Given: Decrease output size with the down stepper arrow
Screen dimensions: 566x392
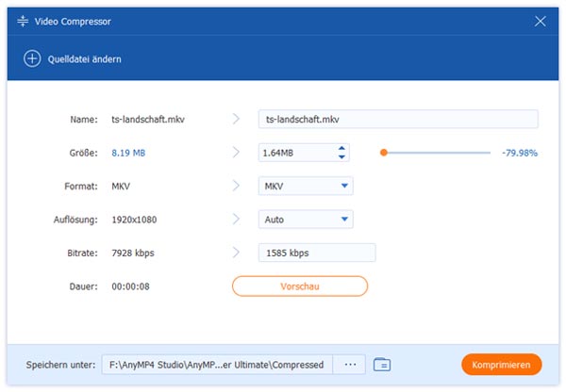Looking at the screenshot, I should tap(341, 157).
